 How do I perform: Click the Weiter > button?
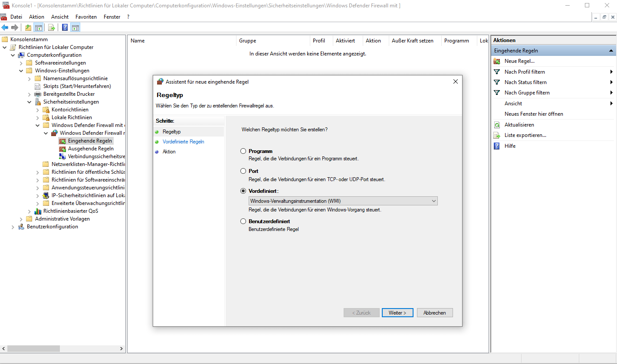[397, 312]
